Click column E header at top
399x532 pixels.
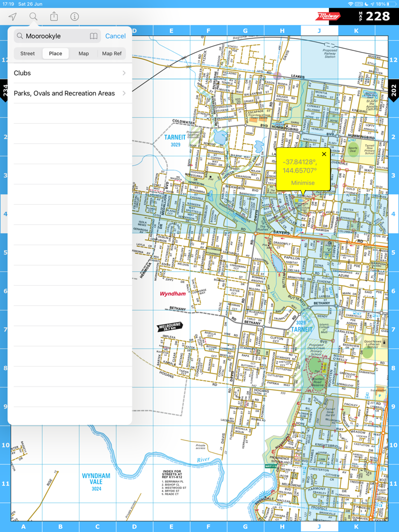171,31
